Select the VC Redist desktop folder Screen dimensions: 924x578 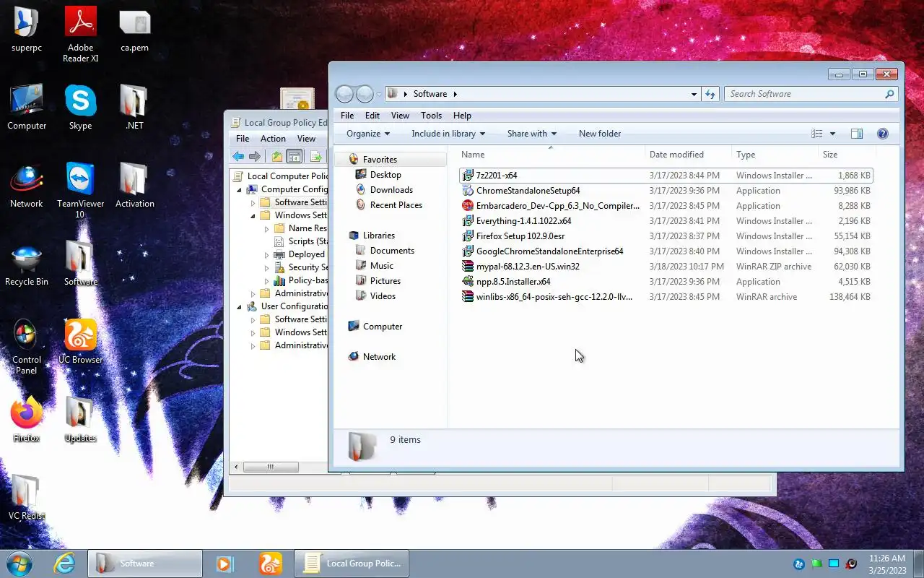[27, 498]
